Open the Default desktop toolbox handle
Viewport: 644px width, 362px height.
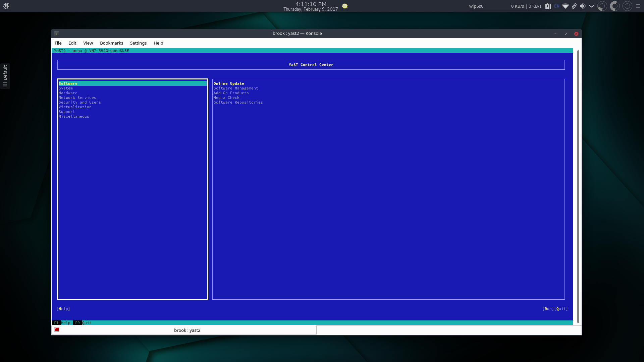tap(5, 76)
